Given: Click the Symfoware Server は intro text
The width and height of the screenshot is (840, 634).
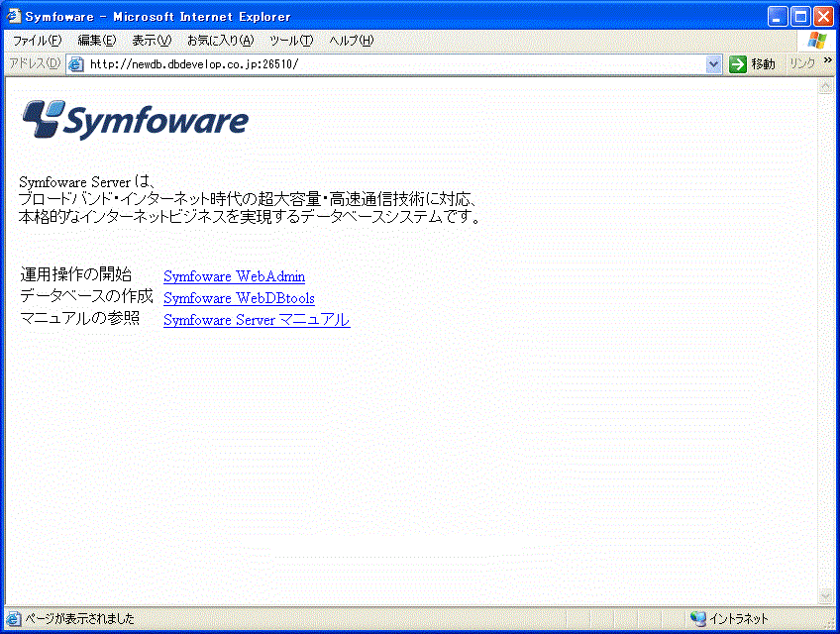Looking at the screenshot, I should tap(87, 182).
